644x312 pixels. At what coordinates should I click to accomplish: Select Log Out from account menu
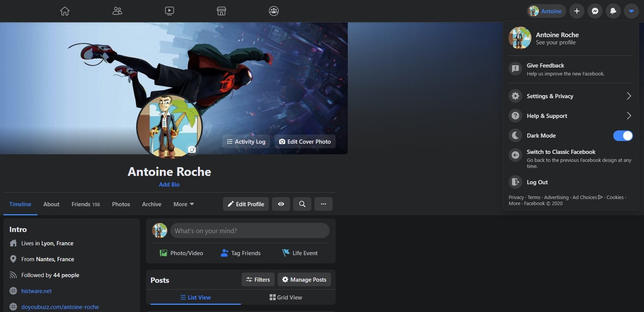(x=537, y=182)
